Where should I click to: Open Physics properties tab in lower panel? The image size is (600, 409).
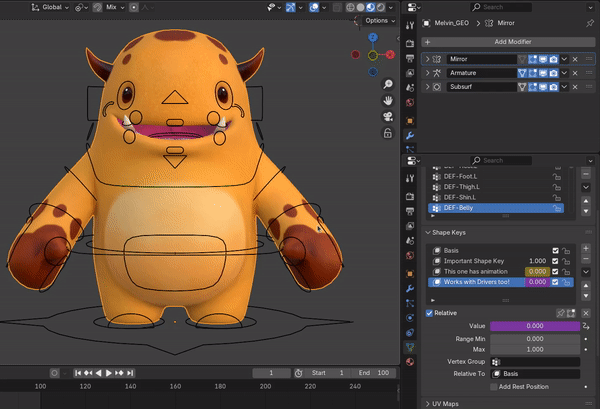click(410, 318)
